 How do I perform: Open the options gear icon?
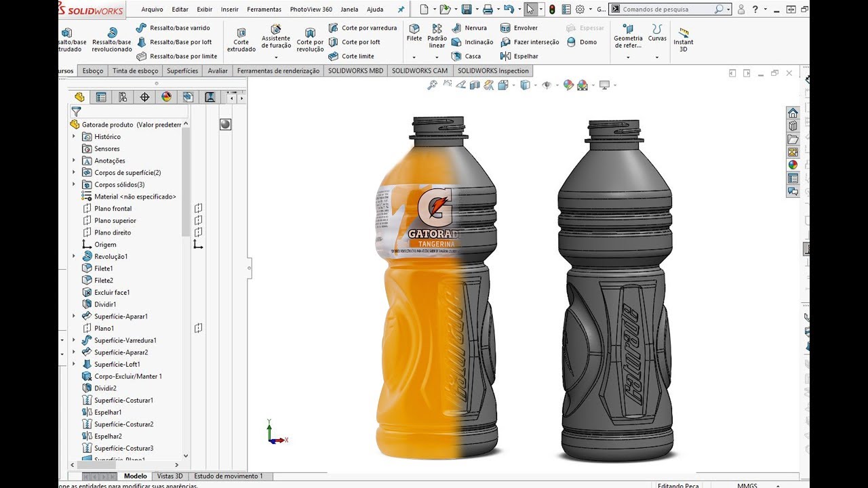580,9
